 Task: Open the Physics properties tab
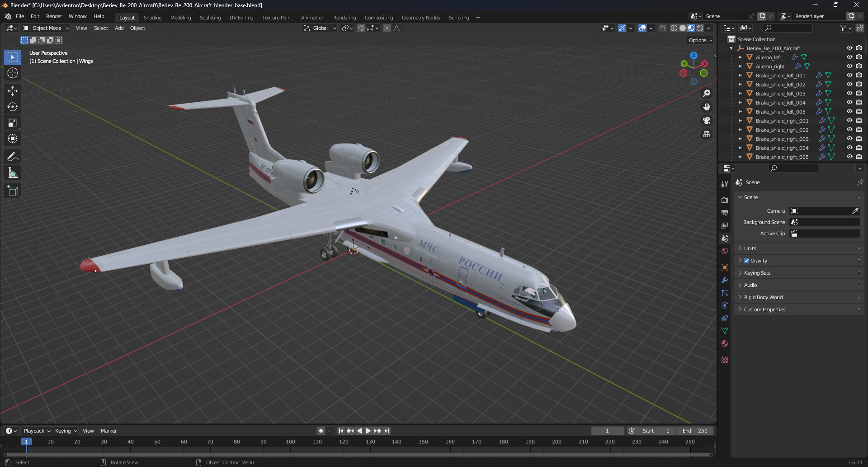coord(725,305)
